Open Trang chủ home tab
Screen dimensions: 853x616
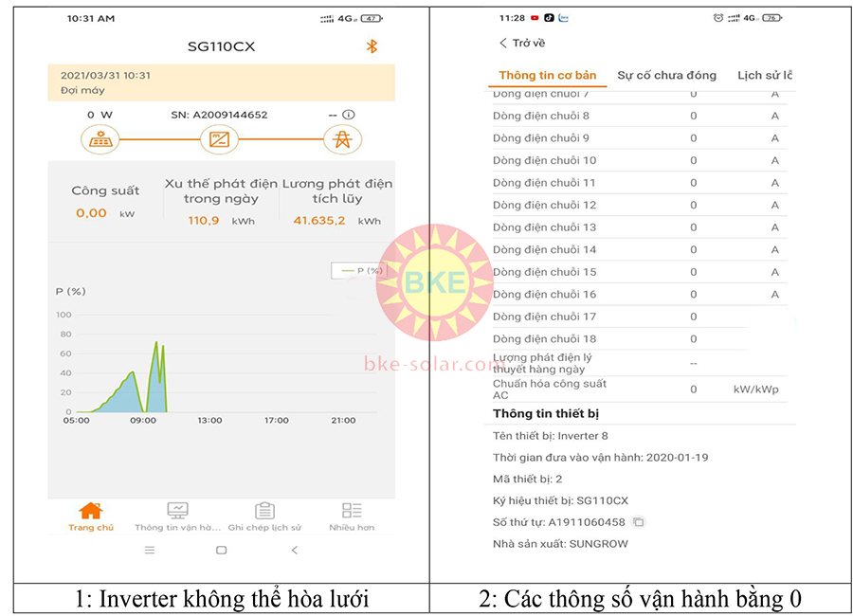(x=91, y=516)
